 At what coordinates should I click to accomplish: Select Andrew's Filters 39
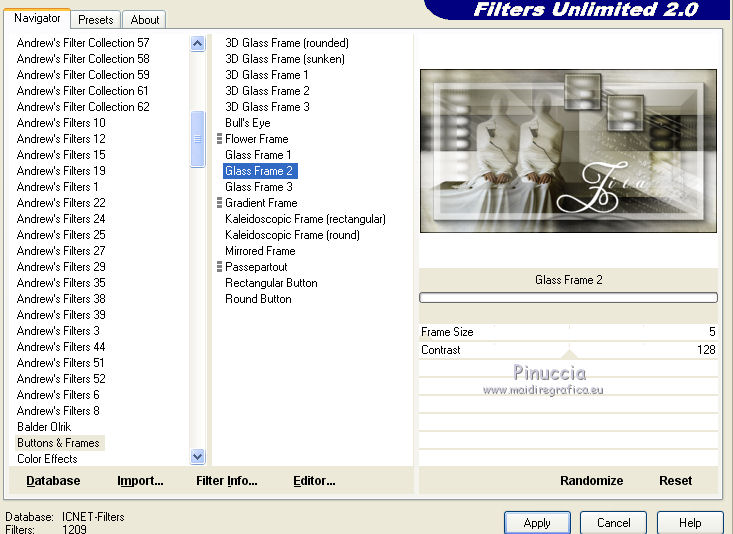coord(61,315)
